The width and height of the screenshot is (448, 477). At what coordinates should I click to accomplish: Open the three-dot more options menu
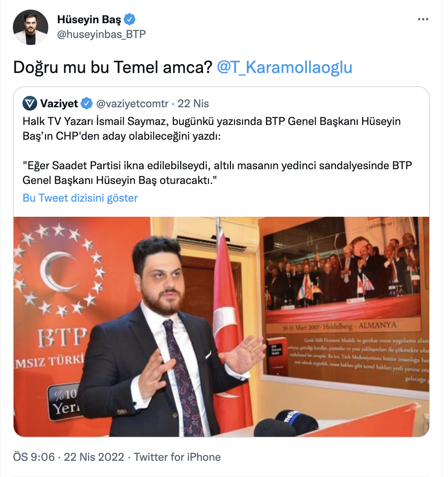(x=423, y=19)
